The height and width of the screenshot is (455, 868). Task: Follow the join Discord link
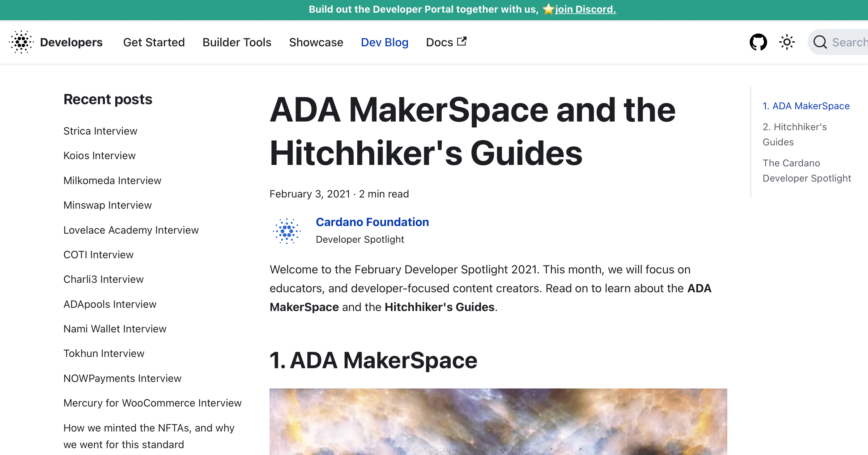pos(586,9)
